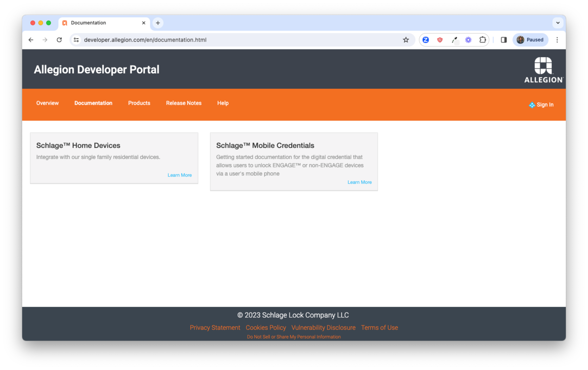The image size is (588, 370).
Task: Open the red shield extension icon
Action: point(440,40)
